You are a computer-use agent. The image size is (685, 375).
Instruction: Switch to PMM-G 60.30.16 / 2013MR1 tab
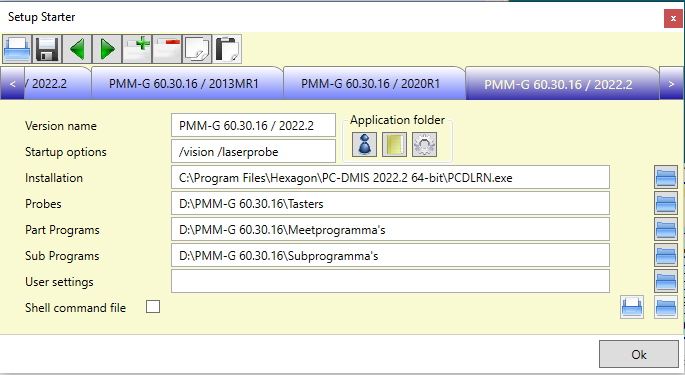pyautogui.click(x=187, y=83)
